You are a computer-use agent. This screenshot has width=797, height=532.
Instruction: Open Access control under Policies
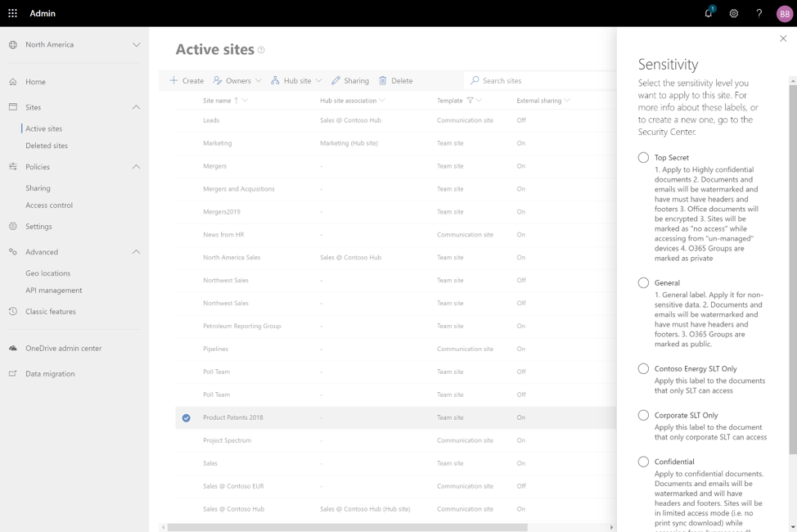49,205
